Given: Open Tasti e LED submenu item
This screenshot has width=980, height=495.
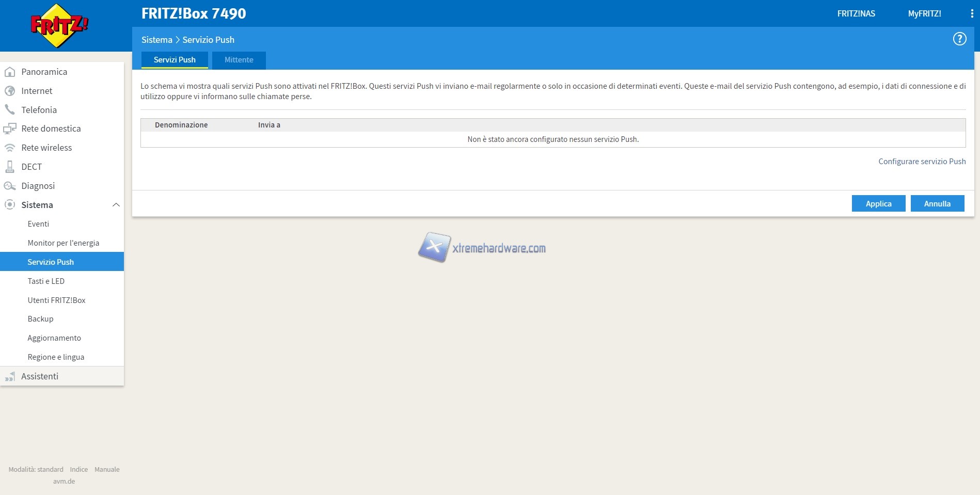Looking at the screenshot, I should click(x=46, y=281).
